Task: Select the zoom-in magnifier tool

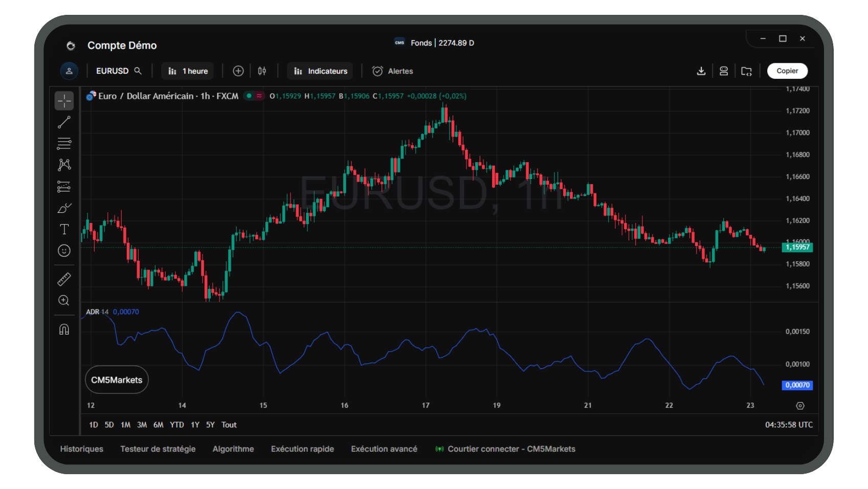Action: (x=64, y=300)
